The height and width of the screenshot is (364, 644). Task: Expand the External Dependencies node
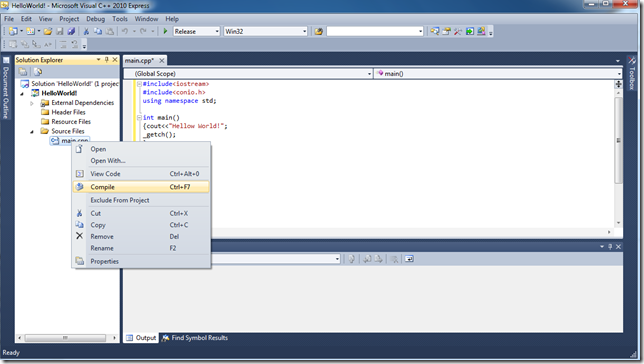32,103
